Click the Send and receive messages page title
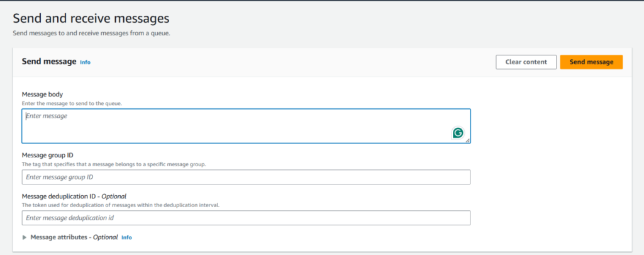The image size is (644, 255). click(91, 19)
